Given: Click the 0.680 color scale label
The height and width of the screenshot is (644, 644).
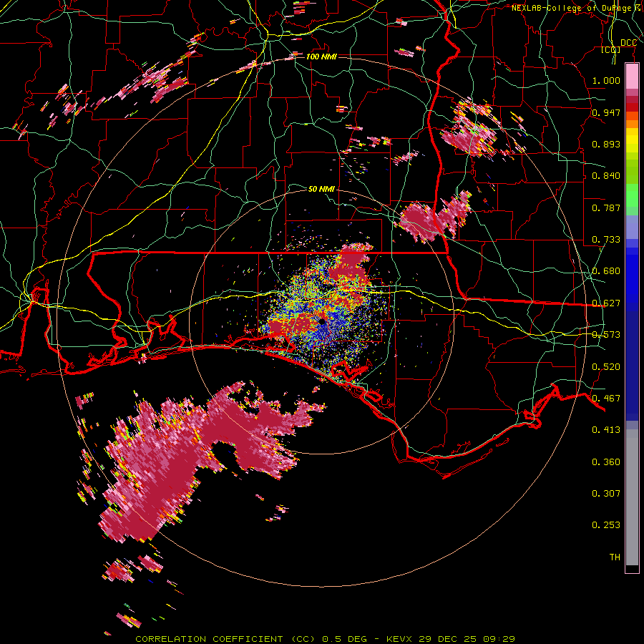Looking at the screenshot, I should pos(606,271).
